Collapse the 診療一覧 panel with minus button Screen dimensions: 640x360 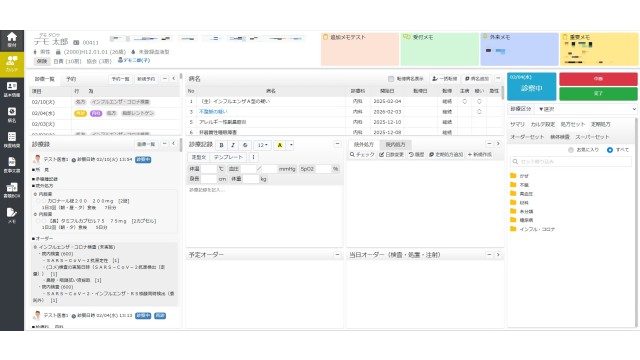click(164, 78)
